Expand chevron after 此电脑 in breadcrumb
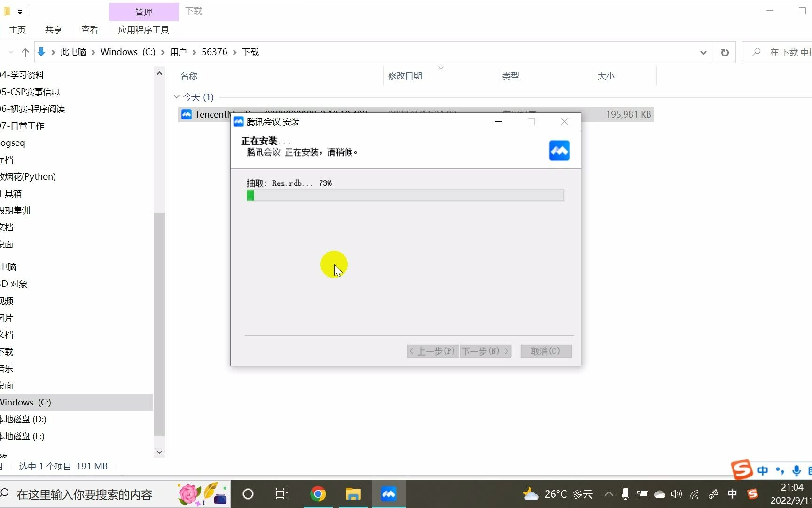 tap(93, 52)
